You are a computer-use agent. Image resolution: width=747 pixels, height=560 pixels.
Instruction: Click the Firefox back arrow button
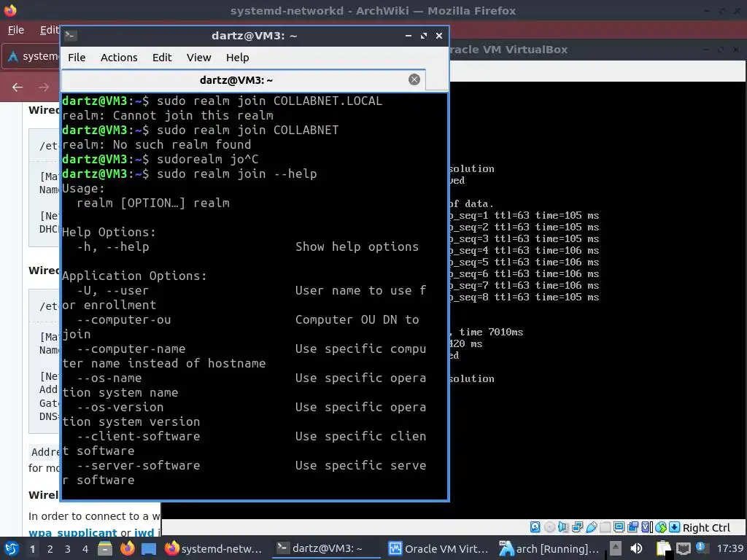[x=18, y=87]
